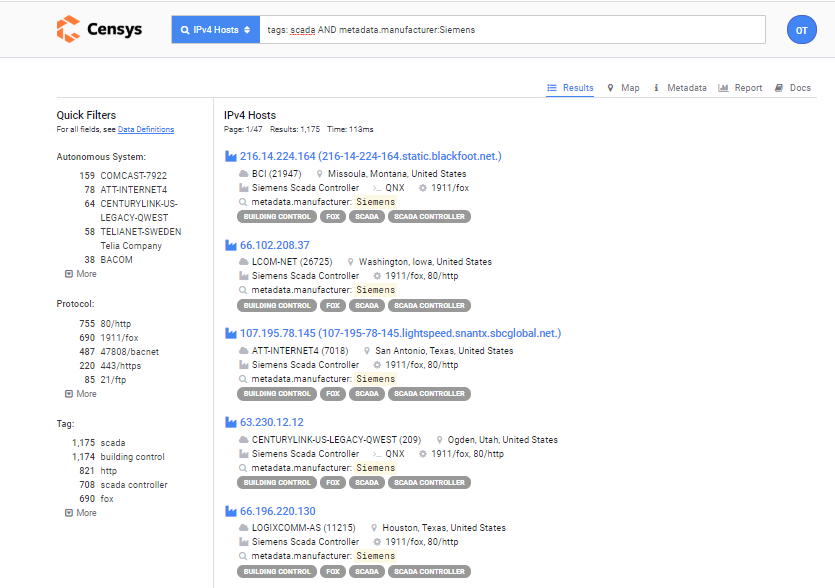Click SCADA CONTROLLER tag under 66.196.220.130
Screen dimensions: 835x588
click(x=429, y=571)
